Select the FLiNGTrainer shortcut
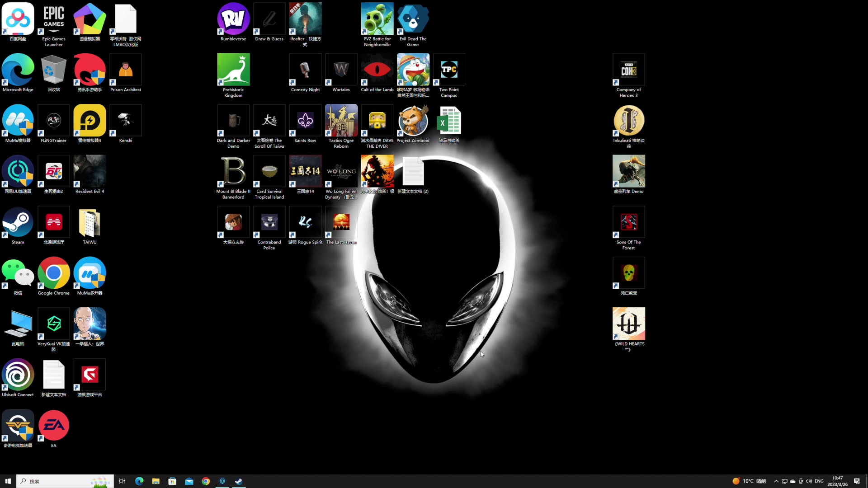The width and height of the screenshot is (868, 488). tap(54, 124)
